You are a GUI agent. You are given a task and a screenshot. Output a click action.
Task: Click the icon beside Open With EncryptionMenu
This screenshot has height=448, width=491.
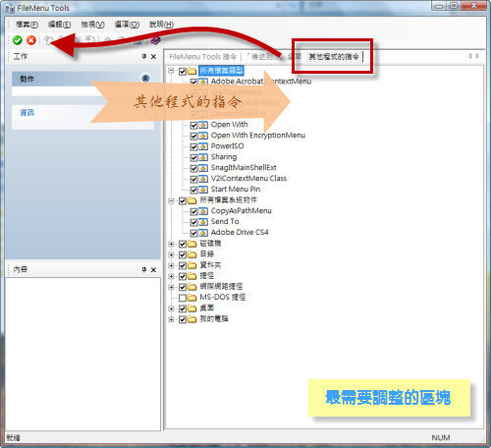[203, 136]
